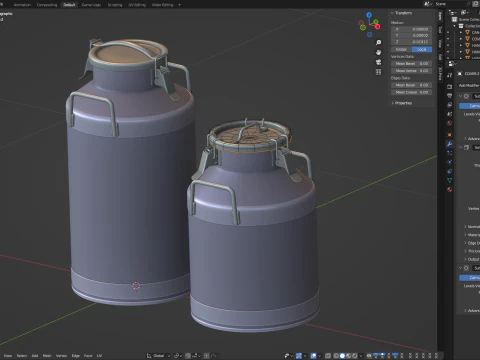This screenshot has height=360, width=480.
Task: Collapse the Collection tree in outliner
Action: point(454,26)
